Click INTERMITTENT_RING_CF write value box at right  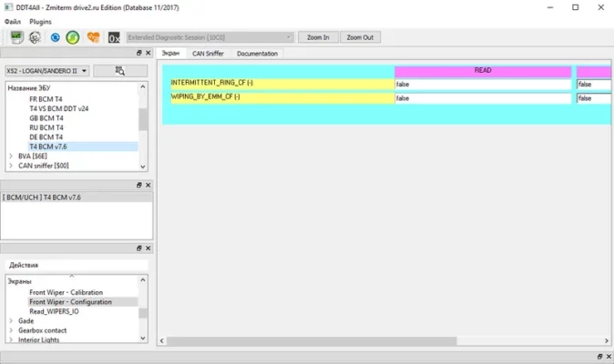tap(594, 84)
